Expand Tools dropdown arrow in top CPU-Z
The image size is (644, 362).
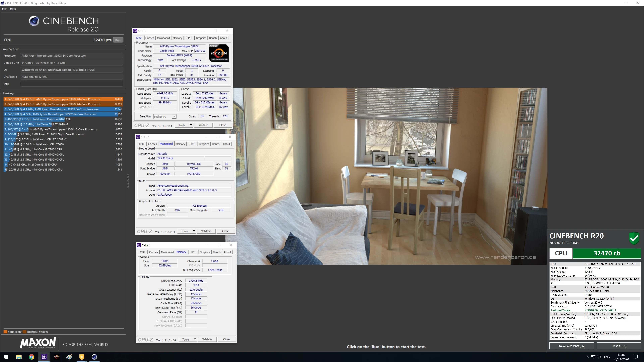191,125
